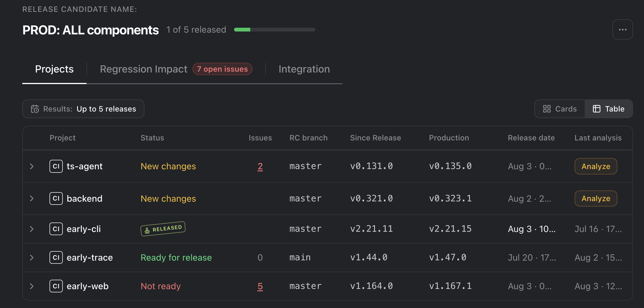Click the Since Release column header
644x308 pixels.
pos(376,138)
